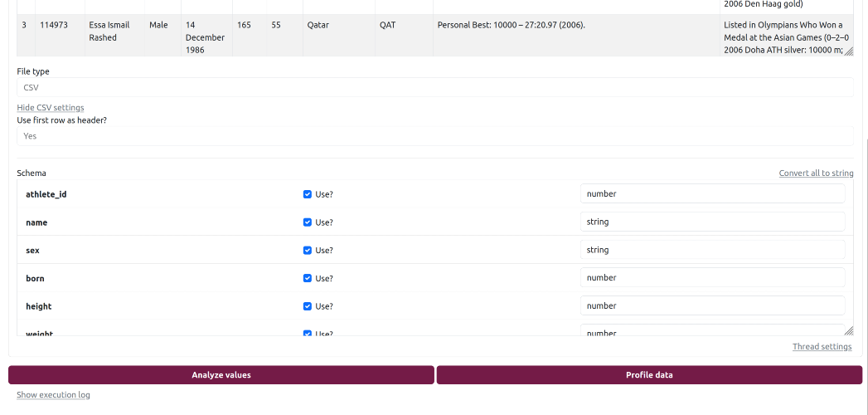
Task: Disable Use? for height column
Action: coord(308,305)
